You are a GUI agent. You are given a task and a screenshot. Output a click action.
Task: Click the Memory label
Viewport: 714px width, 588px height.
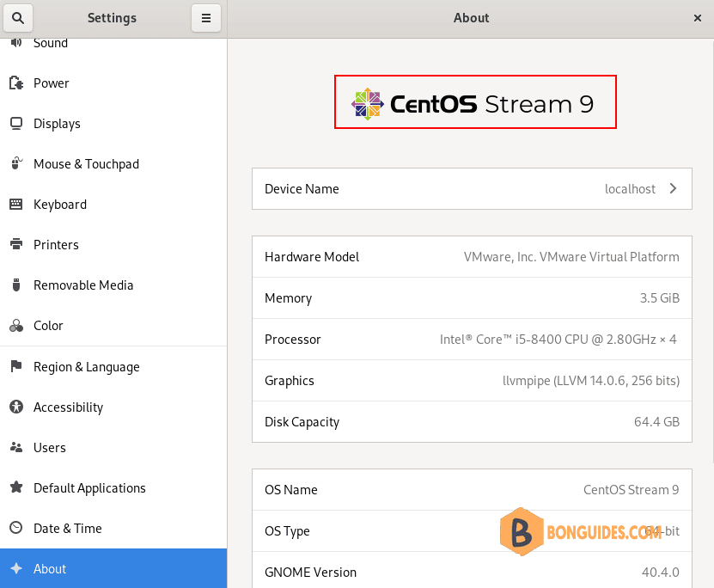(288, 298)
